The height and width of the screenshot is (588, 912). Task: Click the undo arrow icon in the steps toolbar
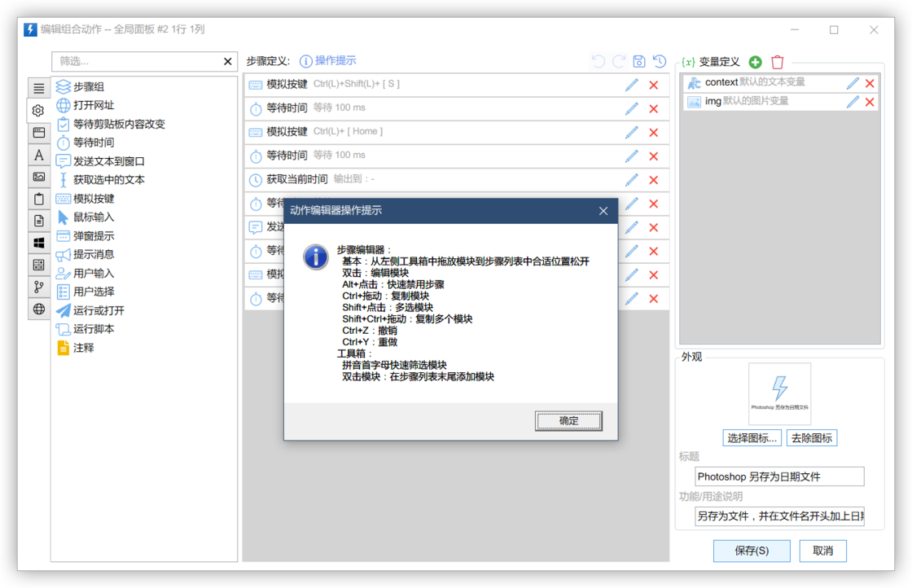coord(598,61)
